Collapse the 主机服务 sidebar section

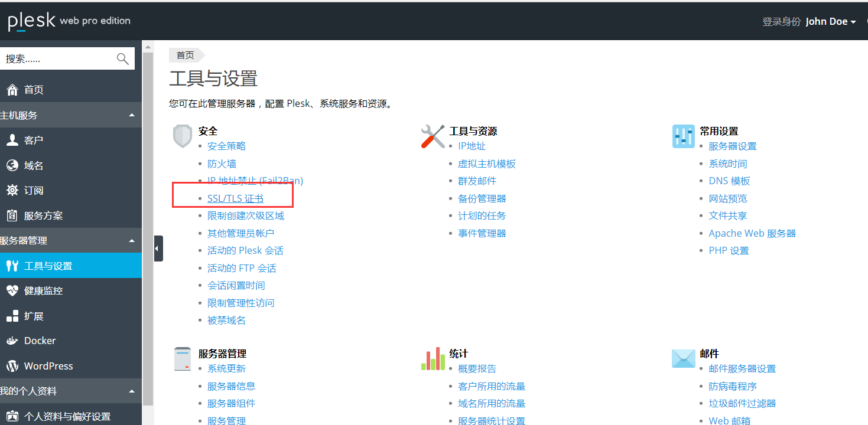132,115
